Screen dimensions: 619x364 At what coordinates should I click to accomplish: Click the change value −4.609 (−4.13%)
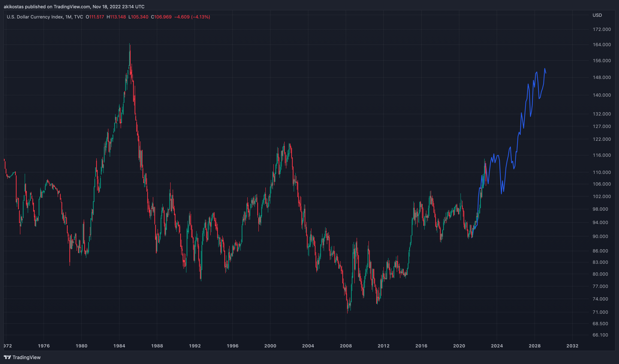192,17
